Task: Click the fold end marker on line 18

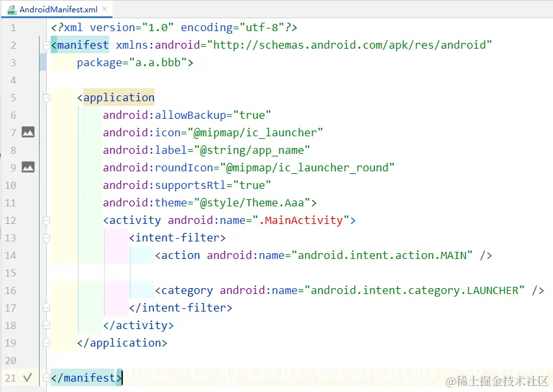Action: tap(46, 325)
